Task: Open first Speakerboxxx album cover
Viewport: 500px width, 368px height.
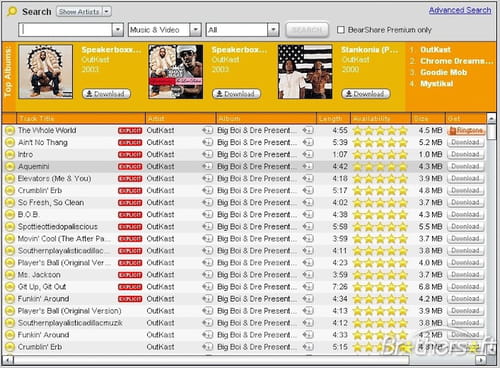Action: point(46,72)
